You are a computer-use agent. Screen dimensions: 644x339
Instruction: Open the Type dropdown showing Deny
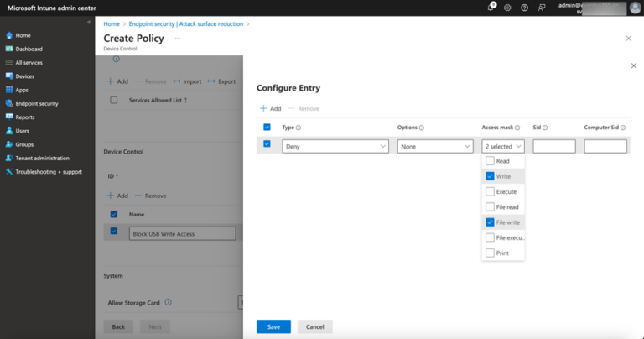(x=335, y=146)
